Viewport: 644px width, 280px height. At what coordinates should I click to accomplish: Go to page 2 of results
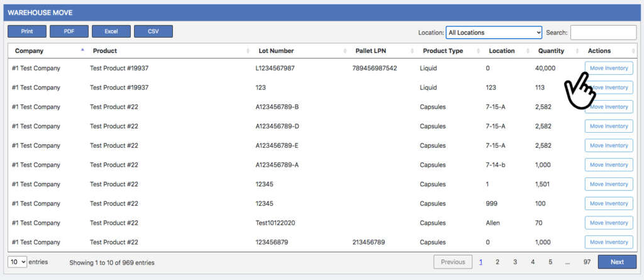click(x=497, y=262)
